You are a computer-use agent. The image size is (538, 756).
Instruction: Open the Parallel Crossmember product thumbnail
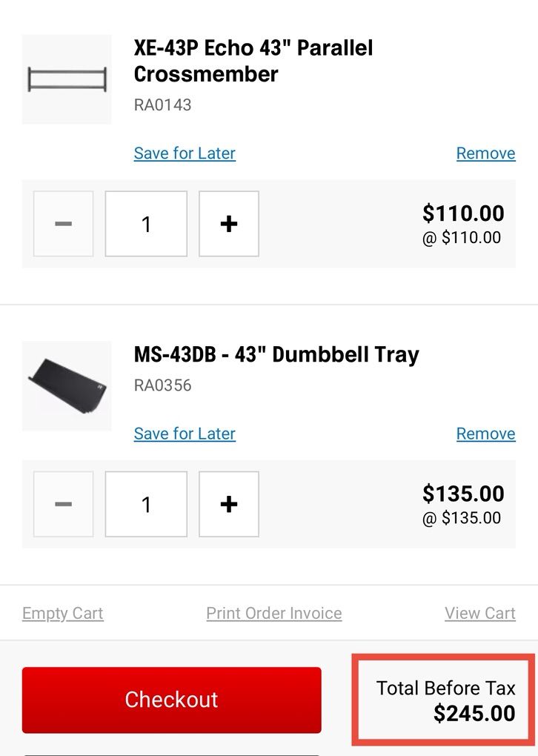pyautogui.click(x=67, y=79)
